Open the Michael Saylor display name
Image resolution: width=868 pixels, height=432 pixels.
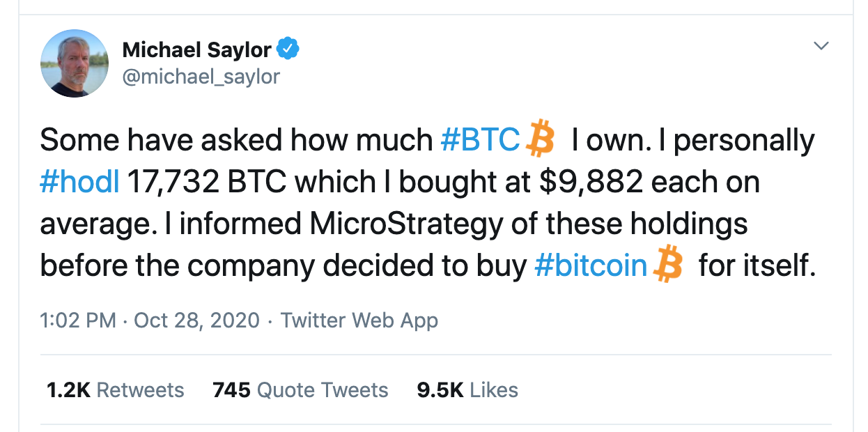pyautogui.click(x=196, y=49)
